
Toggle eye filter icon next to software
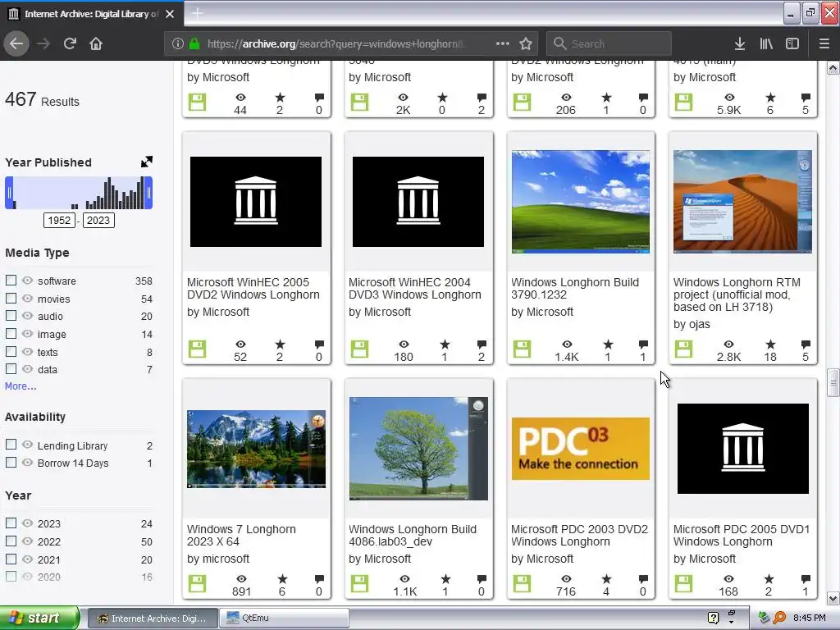point(27,281)
